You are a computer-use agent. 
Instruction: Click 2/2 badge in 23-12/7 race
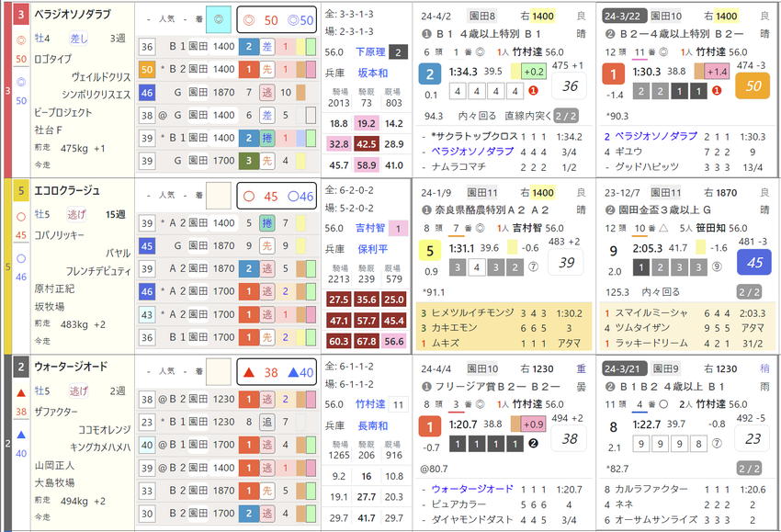[x=749, y=292]
